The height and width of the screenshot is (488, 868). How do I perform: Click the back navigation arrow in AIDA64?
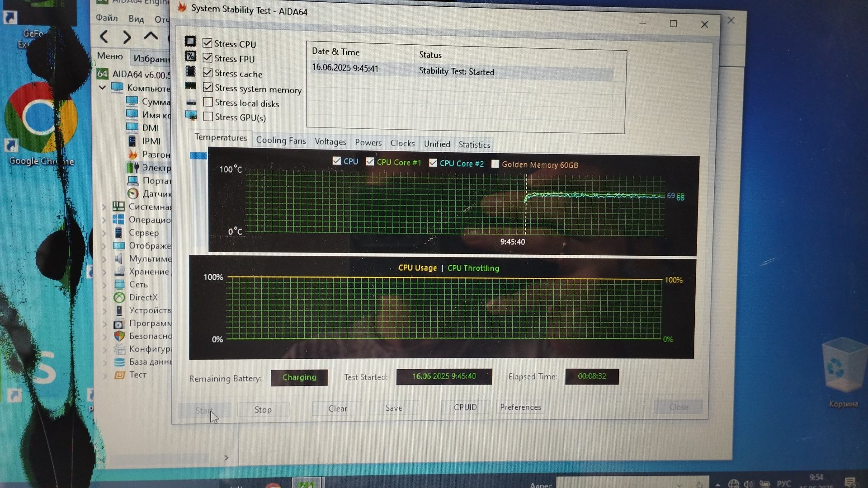click(x=104, y=37)
